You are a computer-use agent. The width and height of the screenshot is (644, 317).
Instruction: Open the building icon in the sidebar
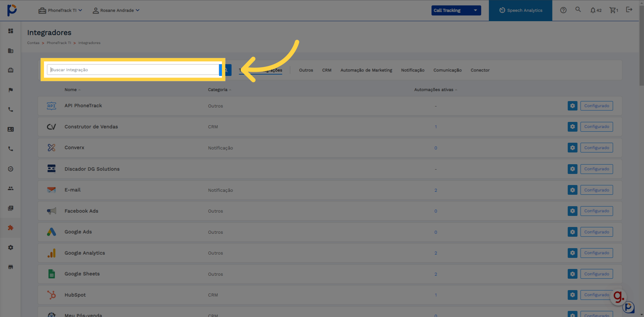[x=11, y=51]
